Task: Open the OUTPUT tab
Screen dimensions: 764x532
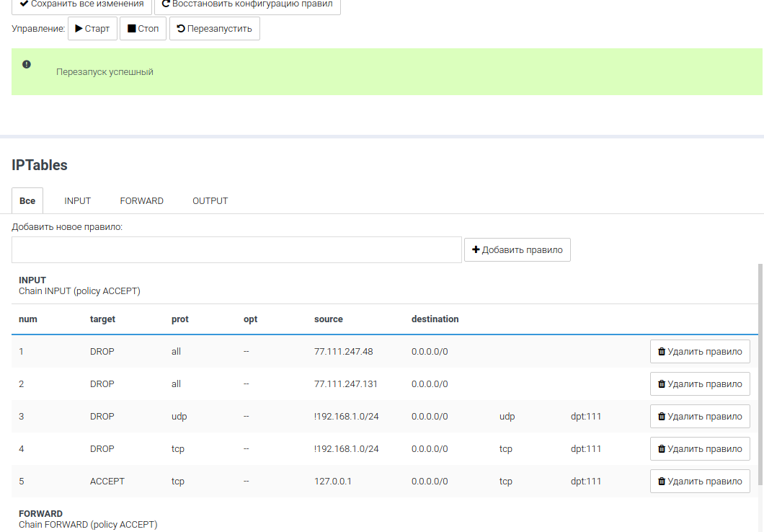Action: tap(210, 201)
